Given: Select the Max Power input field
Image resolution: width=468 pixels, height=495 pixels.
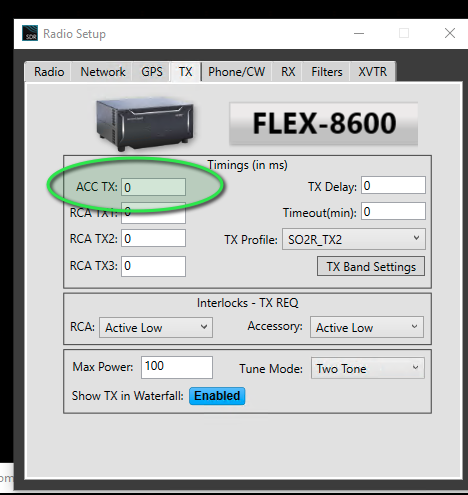Looking at the screenshot, I should pyautogui.click(x=177, y=367).
